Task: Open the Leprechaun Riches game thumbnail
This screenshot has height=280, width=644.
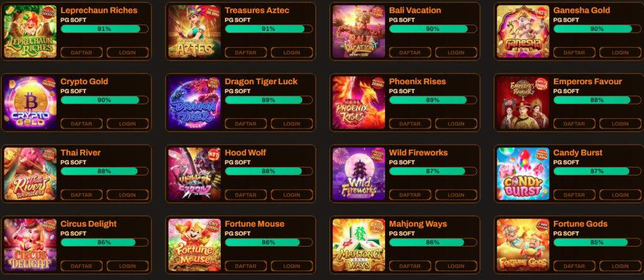Action: point(30,31)
